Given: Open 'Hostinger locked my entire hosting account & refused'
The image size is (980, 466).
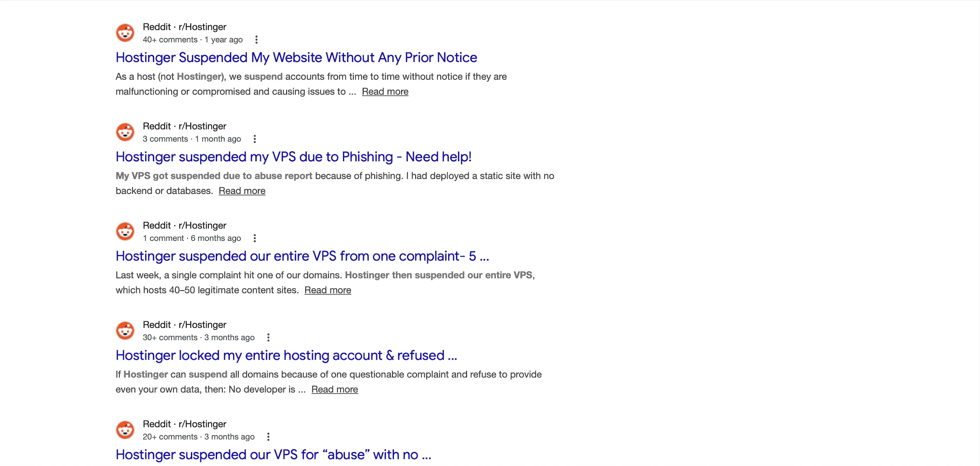Looking at the screenshot, I should point(286,355).
